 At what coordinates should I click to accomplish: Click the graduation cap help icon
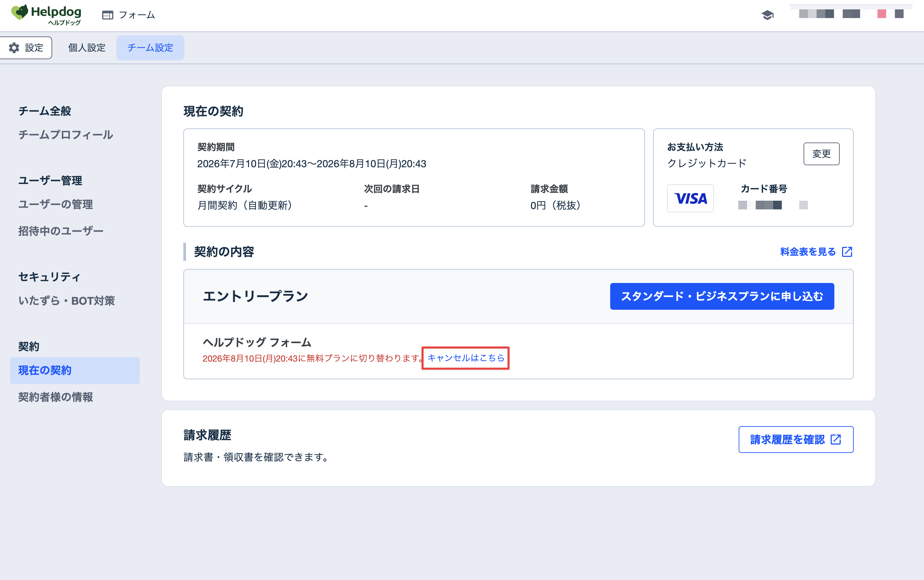767,15
